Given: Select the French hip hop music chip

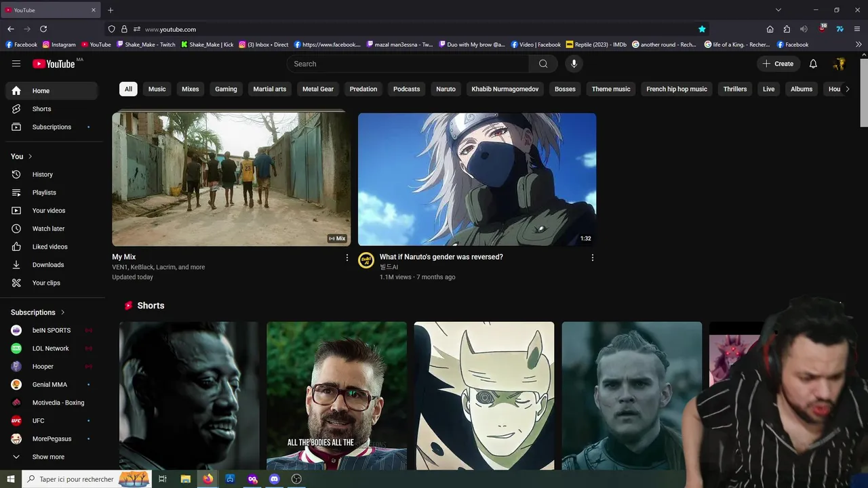Looking at the screenshot, I should coord(677,89).
